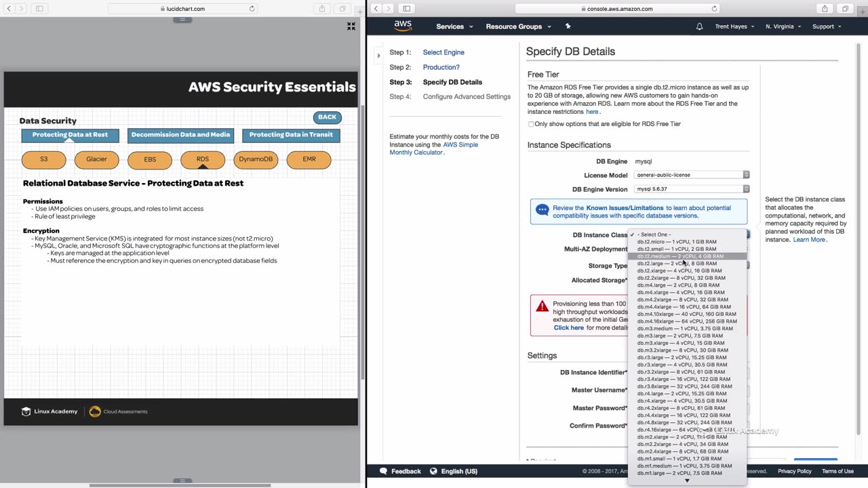Open the AWS Simple Monthly Calculator link
Viewport: 868px width, 488px height.
coord(434,148)
